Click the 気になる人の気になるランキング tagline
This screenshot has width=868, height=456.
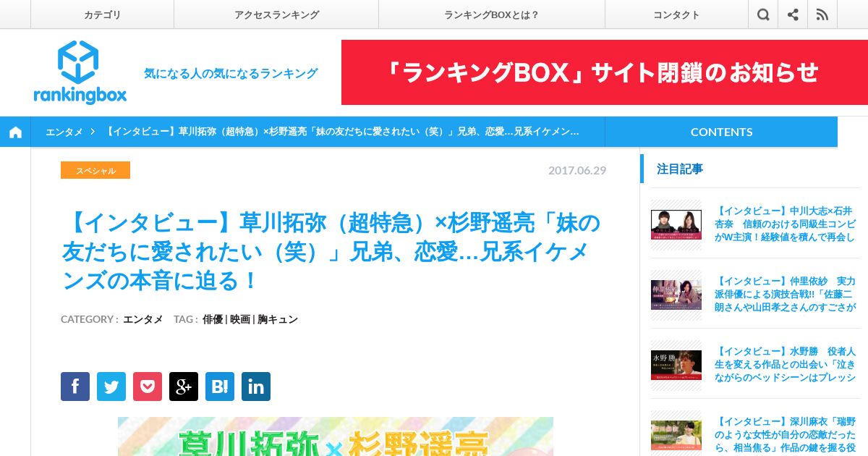(x=231, y=73)
